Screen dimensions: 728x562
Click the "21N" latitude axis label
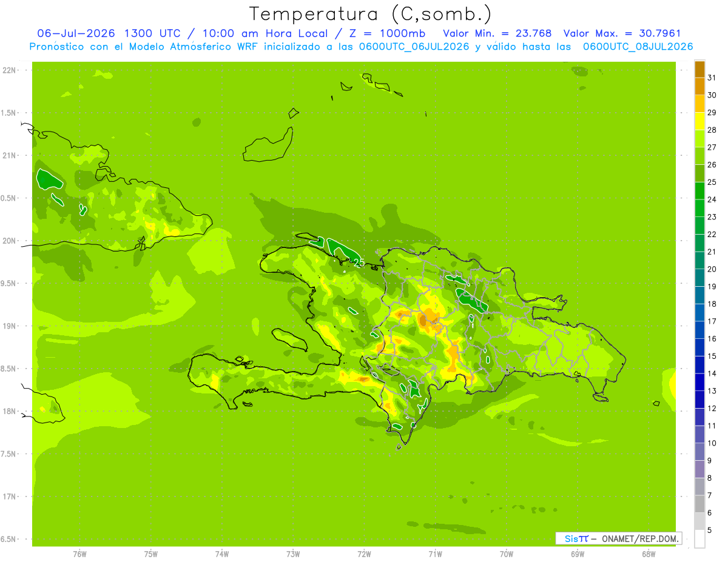[8, 156]
